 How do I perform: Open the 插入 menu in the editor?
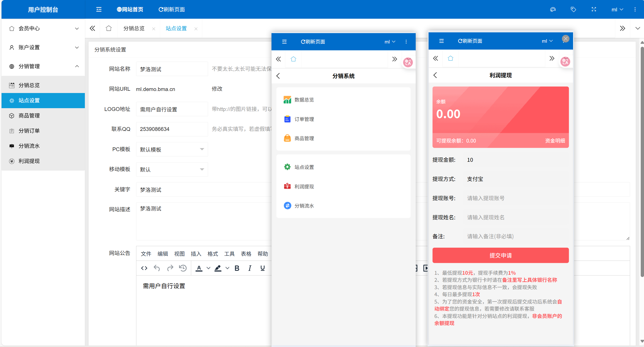[196, 254]
